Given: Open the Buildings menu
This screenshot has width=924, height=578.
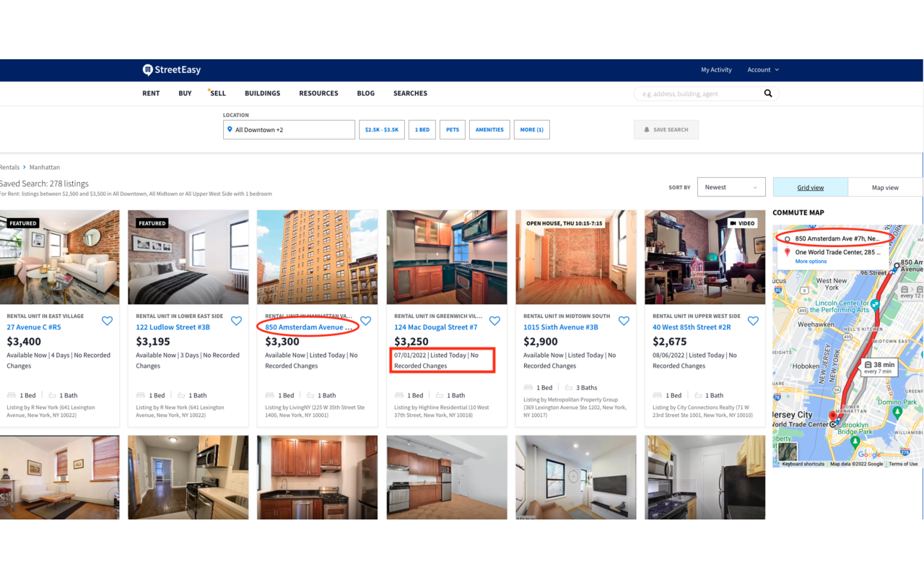Looking at the screenshot, I should 263,93.
